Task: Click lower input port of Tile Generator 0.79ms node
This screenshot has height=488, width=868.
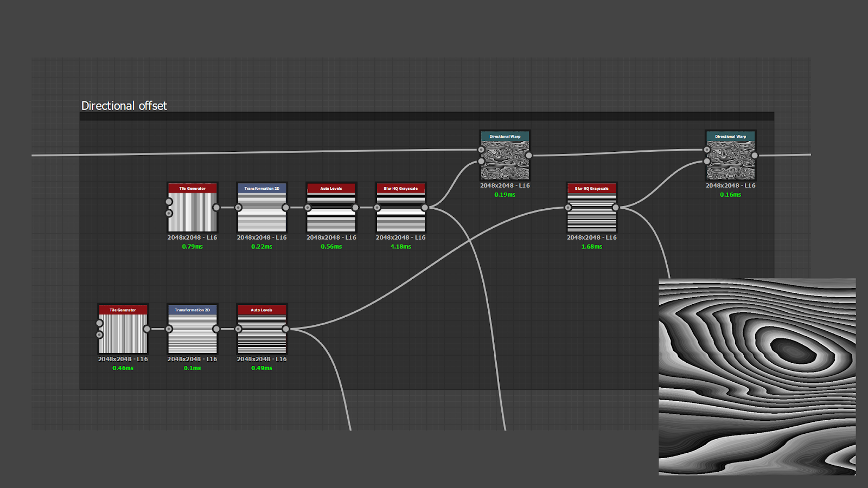Action: [169, 213]
